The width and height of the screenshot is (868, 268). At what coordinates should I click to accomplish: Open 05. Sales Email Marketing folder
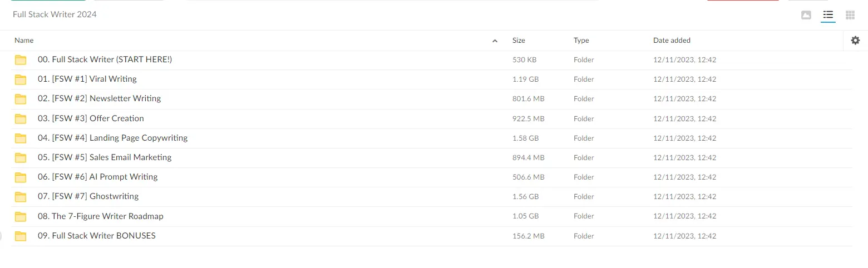(105, 157)
